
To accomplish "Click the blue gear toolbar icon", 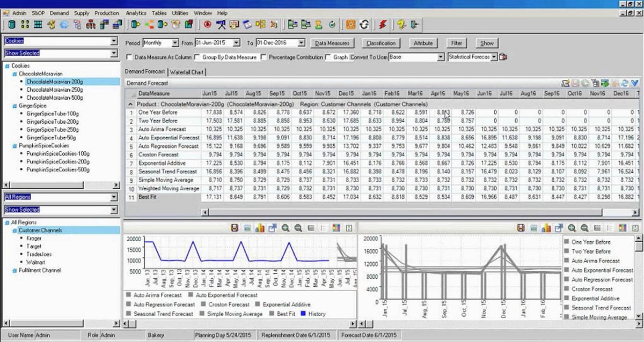I will 64,25.
